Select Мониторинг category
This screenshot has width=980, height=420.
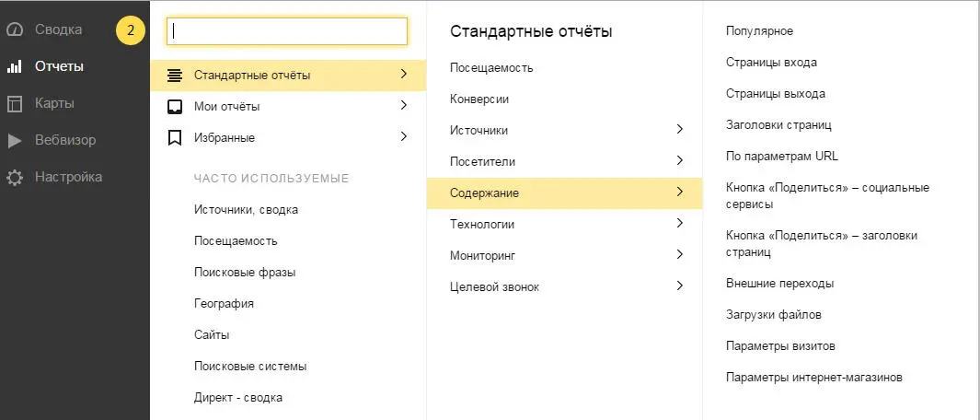(482, 255)
